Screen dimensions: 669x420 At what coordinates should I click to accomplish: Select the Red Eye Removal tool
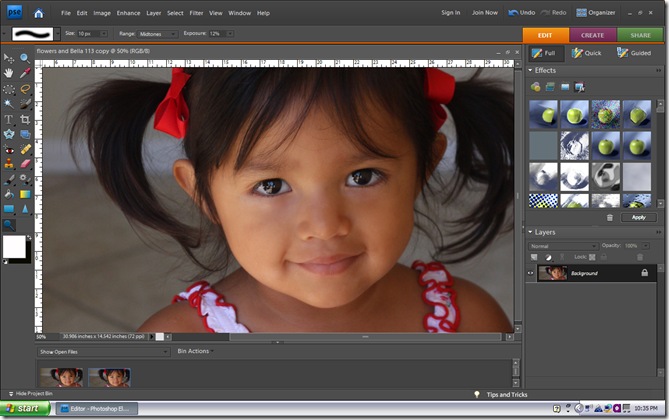(9, 148)
